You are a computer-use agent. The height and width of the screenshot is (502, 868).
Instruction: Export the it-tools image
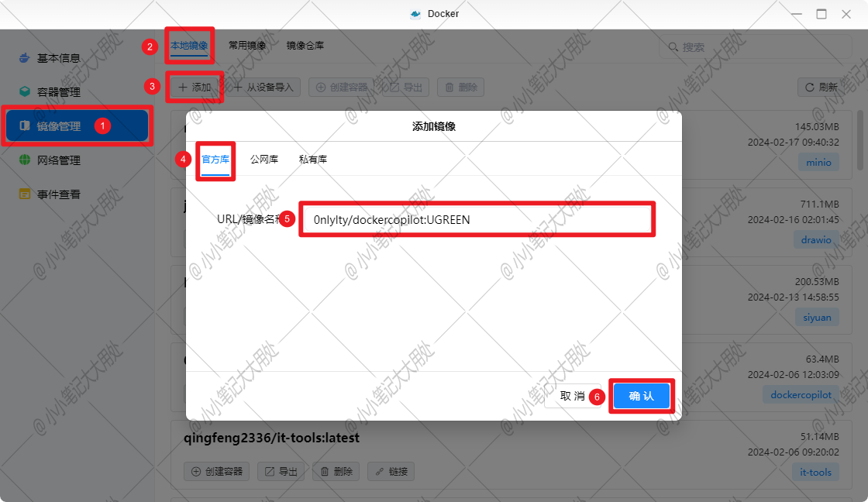281,472
